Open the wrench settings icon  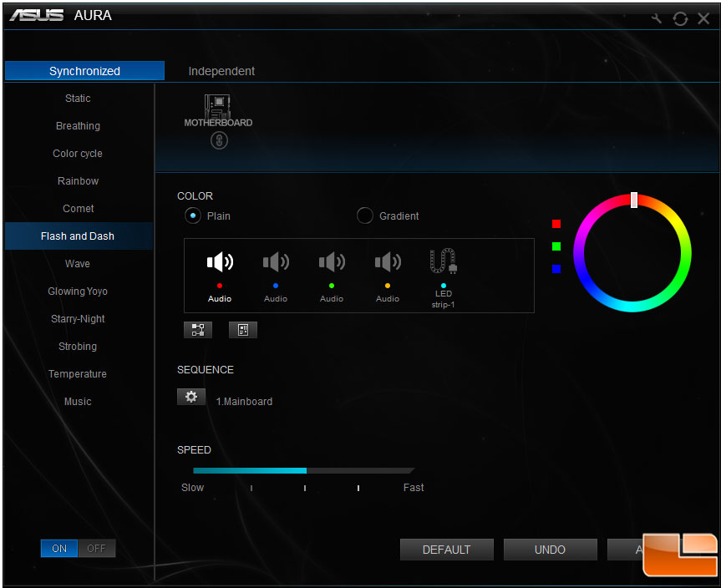click(656, 18)
